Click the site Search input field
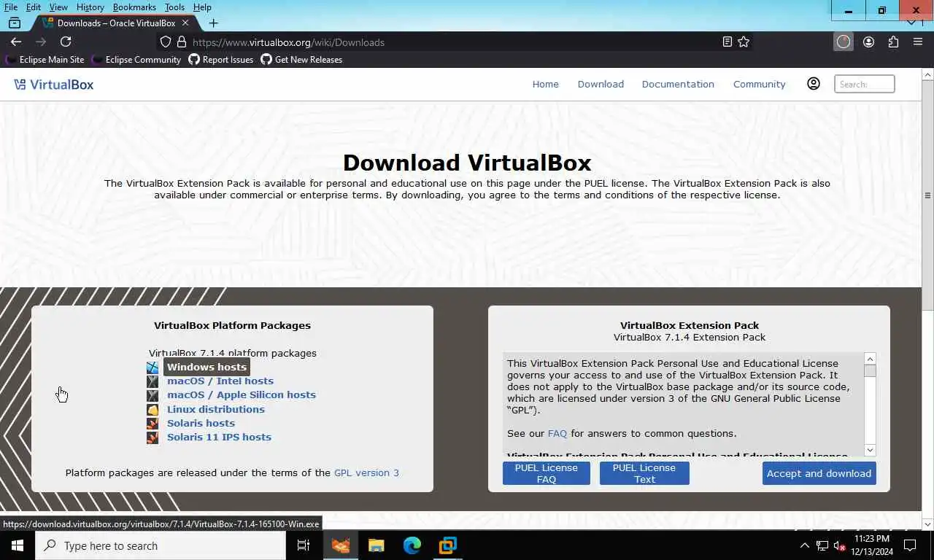Screen dimensions: 934x560 coord(865,85)
